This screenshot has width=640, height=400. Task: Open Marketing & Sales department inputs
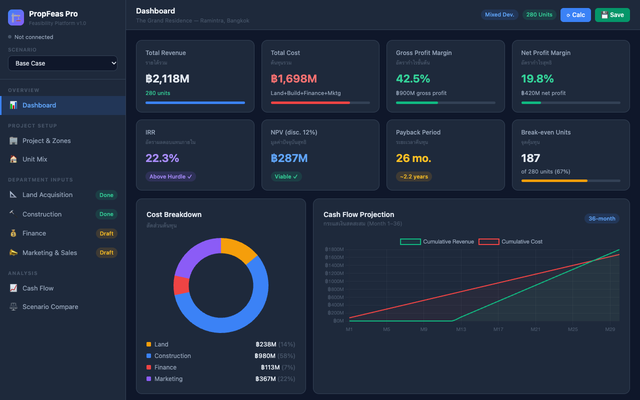[63, 253]
